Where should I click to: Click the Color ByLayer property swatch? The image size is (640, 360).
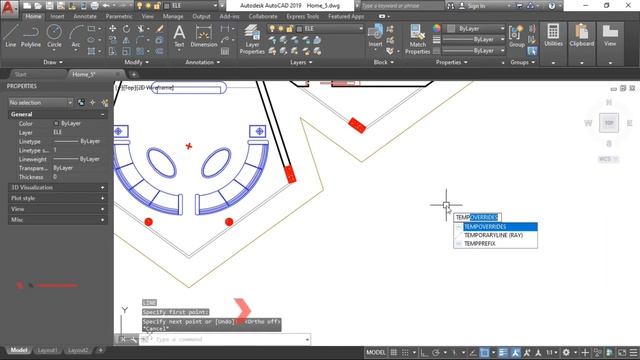(56, 123)
